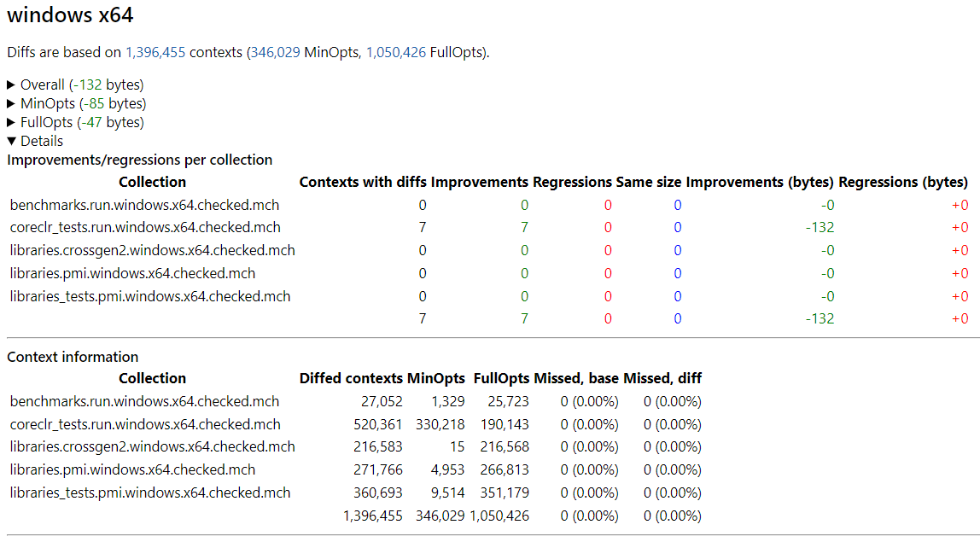Click the "windows x64" page heading
Screen dimensions: 980x542
pos(70,15)
